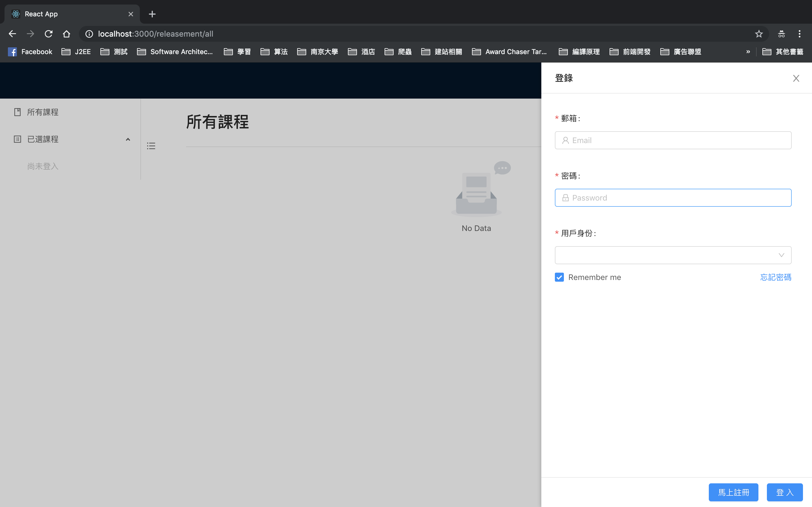
Task: Click the Password input field
Action: pyautogui.click(x=678, y=198)
